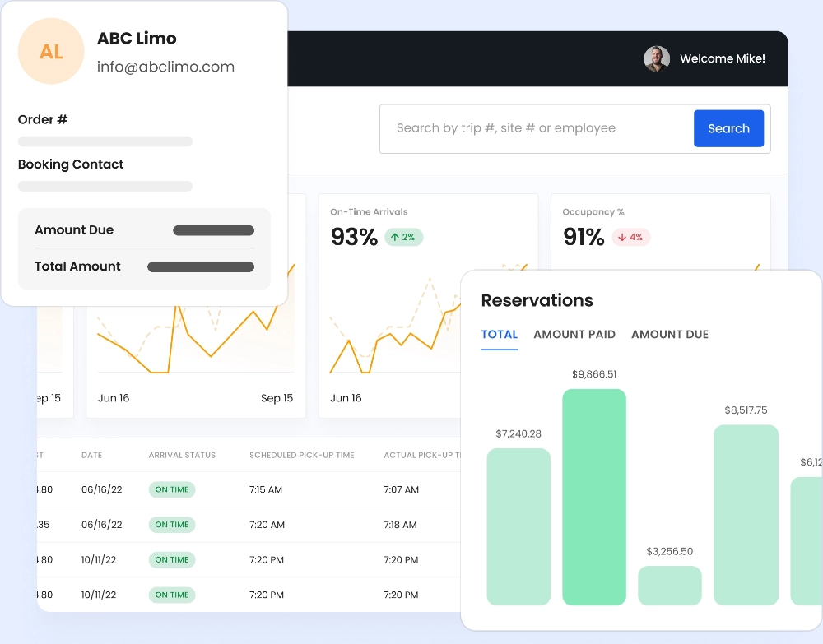
Task: Click the $7,240.28 bar in Reservations chart
Action: tap(518, 526)
